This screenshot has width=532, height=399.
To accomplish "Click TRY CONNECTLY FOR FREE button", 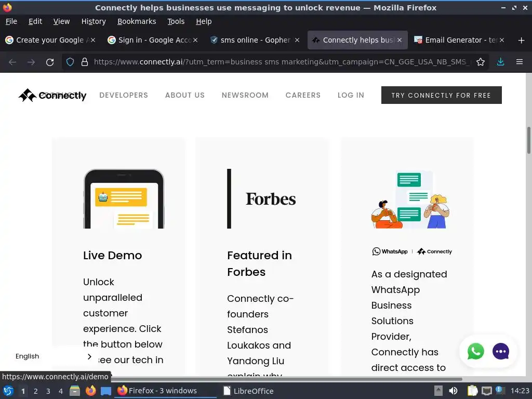I will [442, 96].
